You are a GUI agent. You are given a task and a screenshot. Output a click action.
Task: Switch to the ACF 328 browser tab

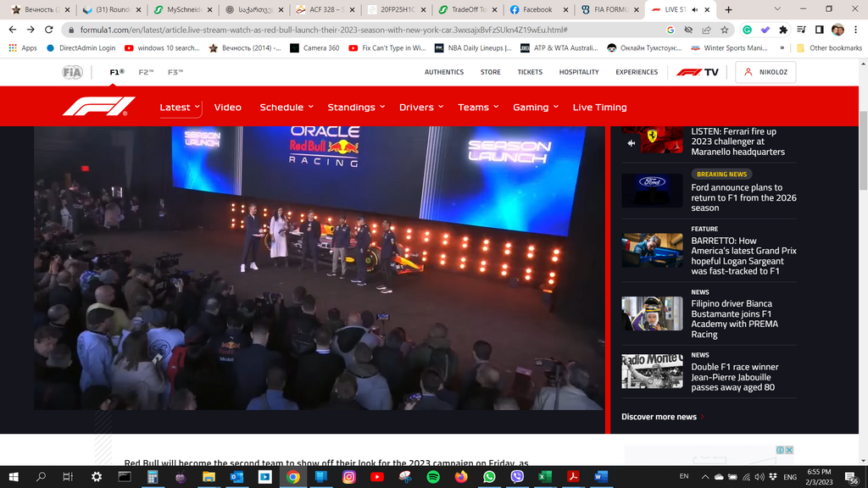click(325, 9)
